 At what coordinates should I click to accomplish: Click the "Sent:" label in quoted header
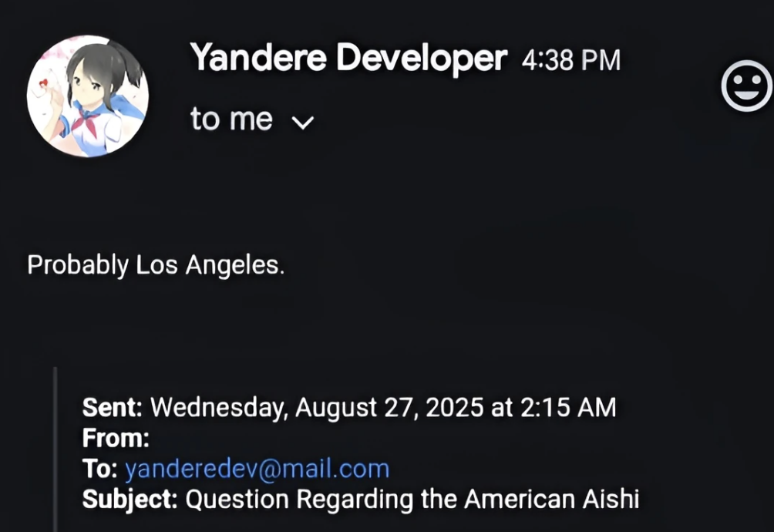[x=113, y=407]
